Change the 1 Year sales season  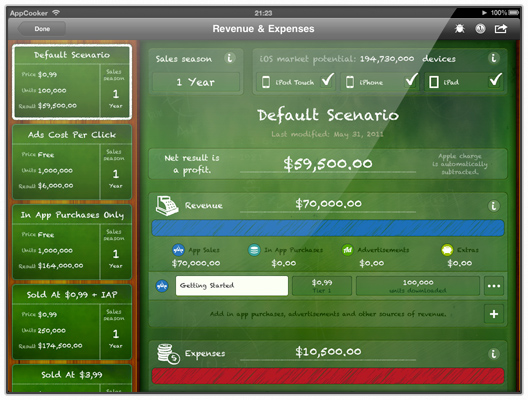[x=196, y=82]
